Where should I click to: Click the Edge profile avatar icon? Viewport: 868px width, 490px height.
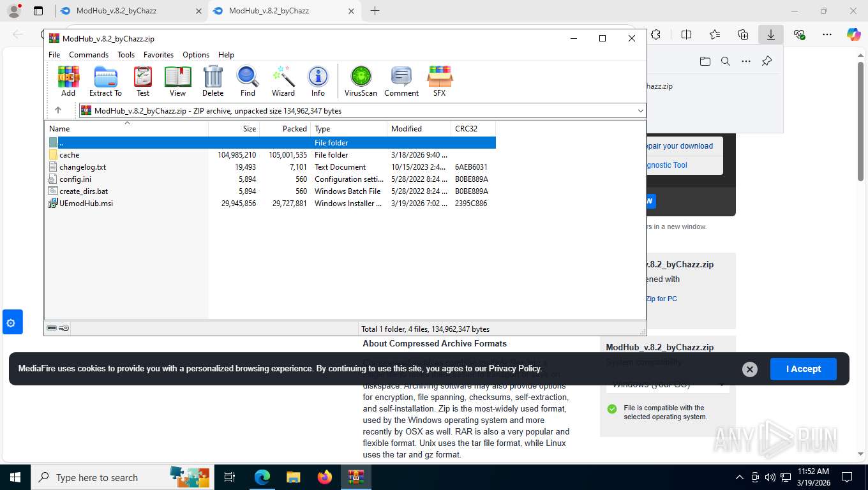(x=13, y=11)
